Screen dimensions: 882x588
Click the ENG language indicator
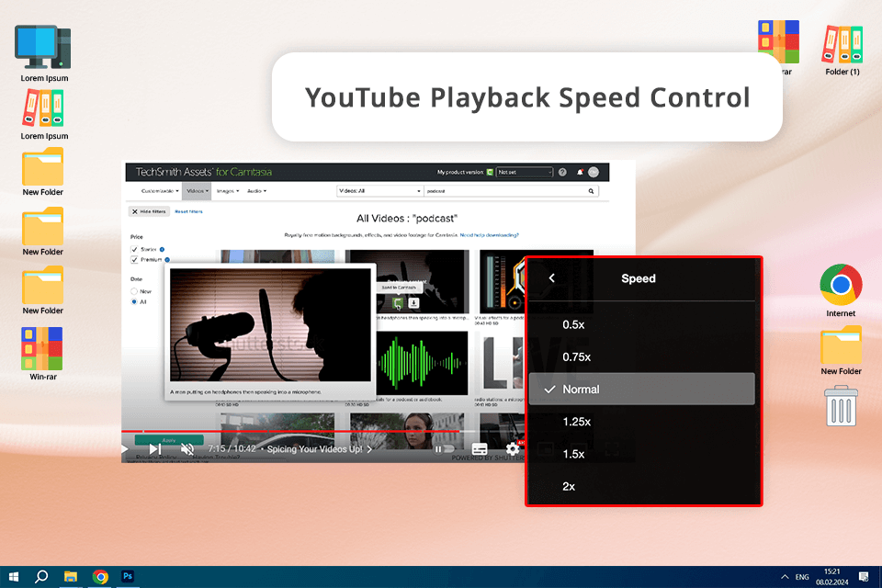(x=802, y=577)
